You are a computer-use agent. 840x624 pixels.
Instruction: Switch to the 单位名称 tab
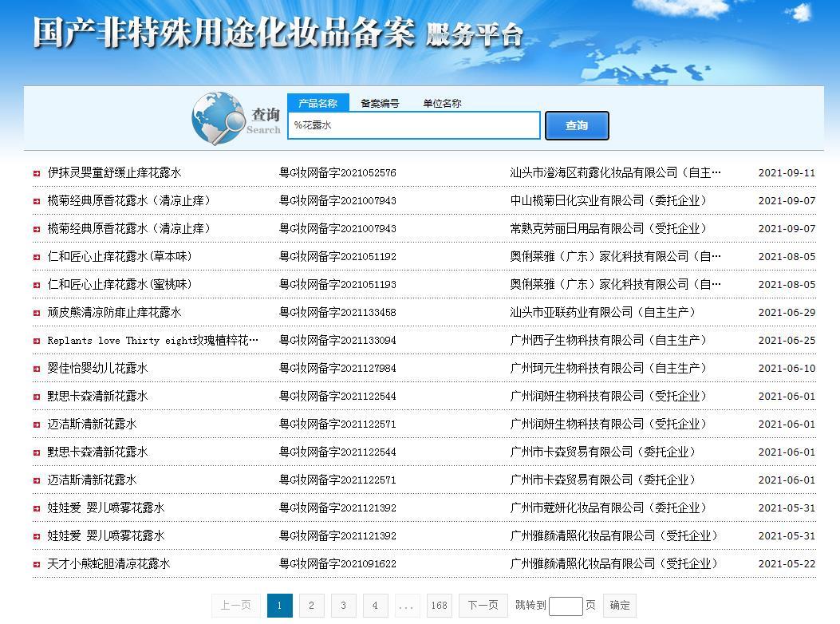coord(442,103)
